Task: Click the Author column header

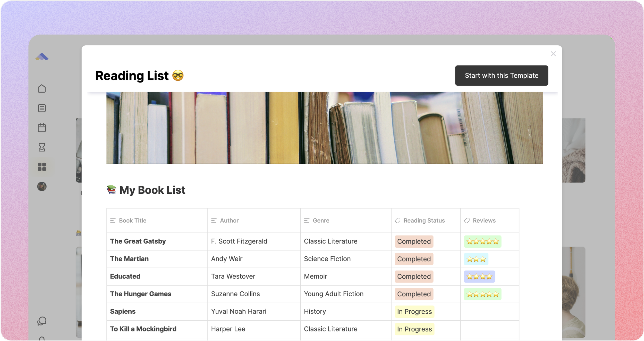Action: click(x=229, y=221)
